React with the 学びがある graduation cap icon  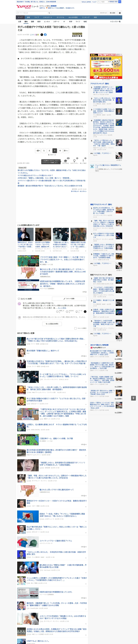coord(66,161)
